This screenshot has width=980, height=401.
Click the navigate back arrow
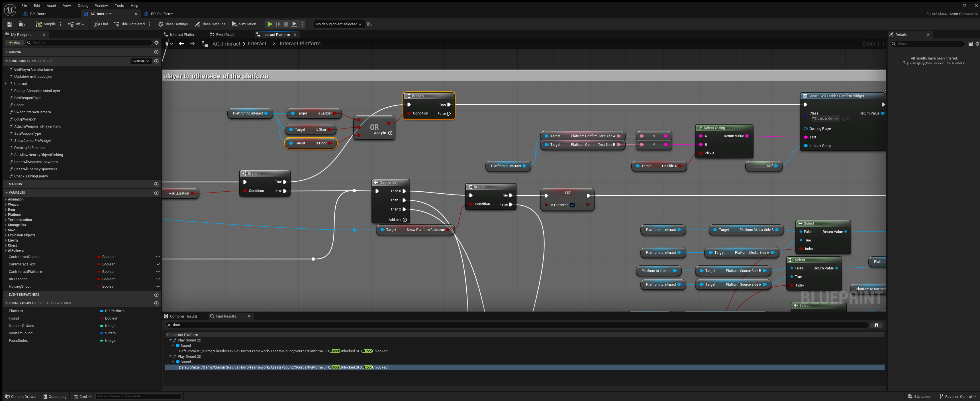(181, 44)
